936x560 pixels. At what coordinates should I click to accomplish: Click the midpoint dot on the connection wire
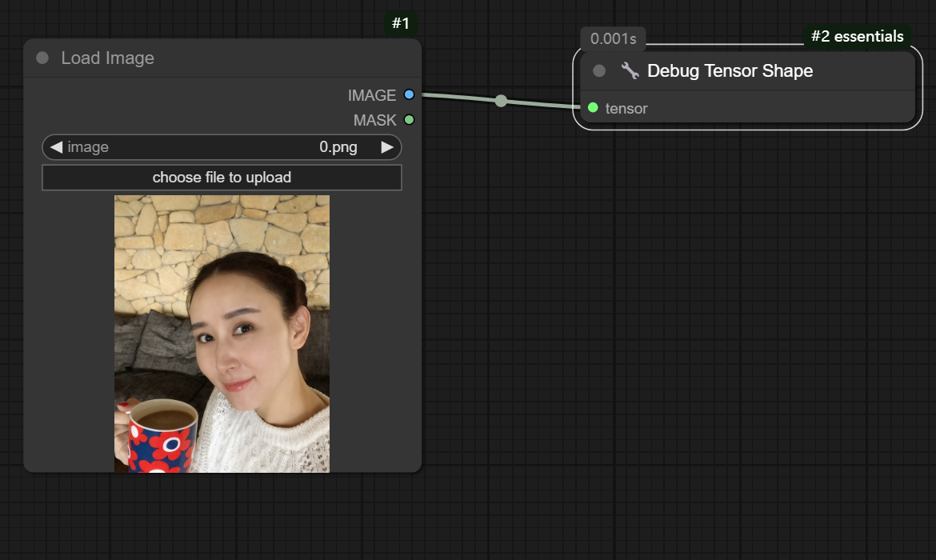501,101
